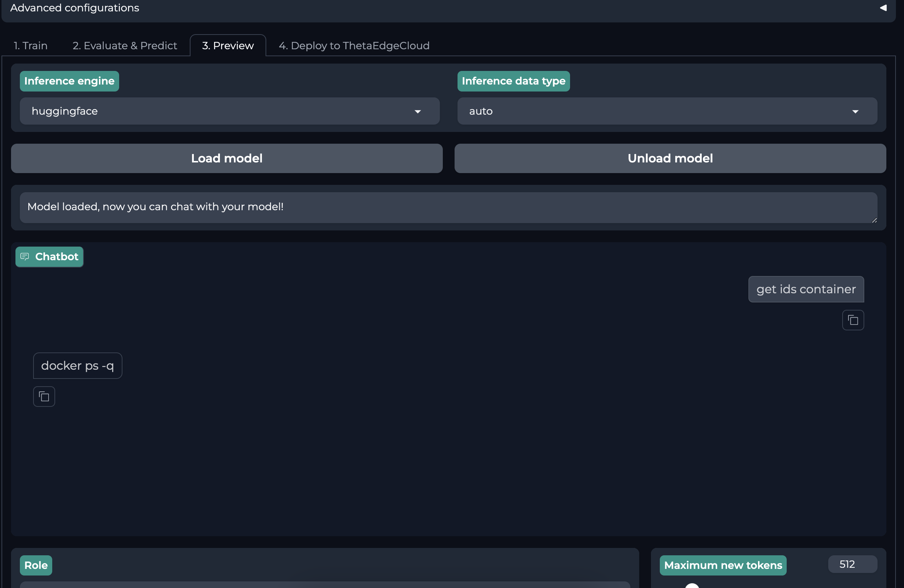This screenshot has height=588, width=904.
Task: Grab the status textbox resize handle
Action: [x=874, y=220]
